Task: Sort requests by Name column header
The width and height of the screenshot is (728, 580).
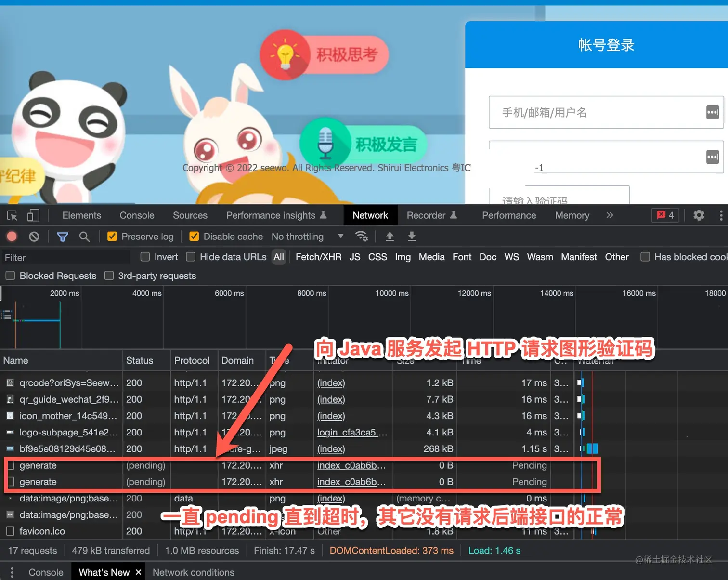Action: pyautogui.click(x=61, y=360)
